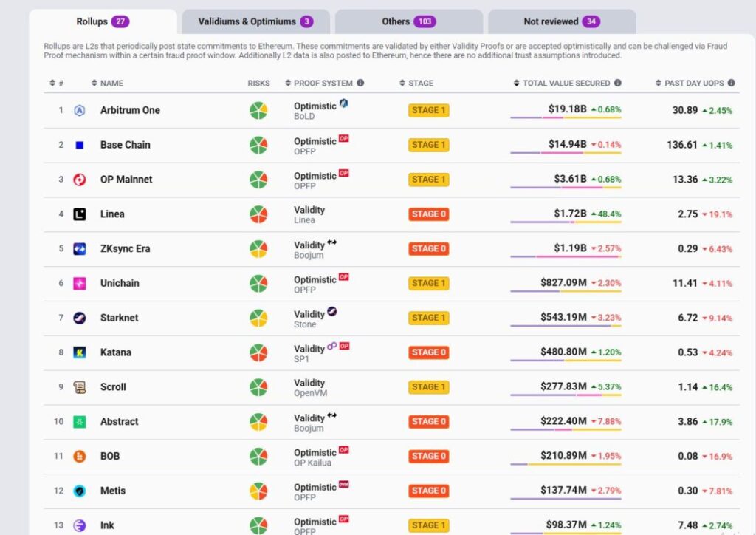The width and height of the screenshot is (756, 535).
Task: View Starknet risk pizza chart
Action: tap(258, 318)
